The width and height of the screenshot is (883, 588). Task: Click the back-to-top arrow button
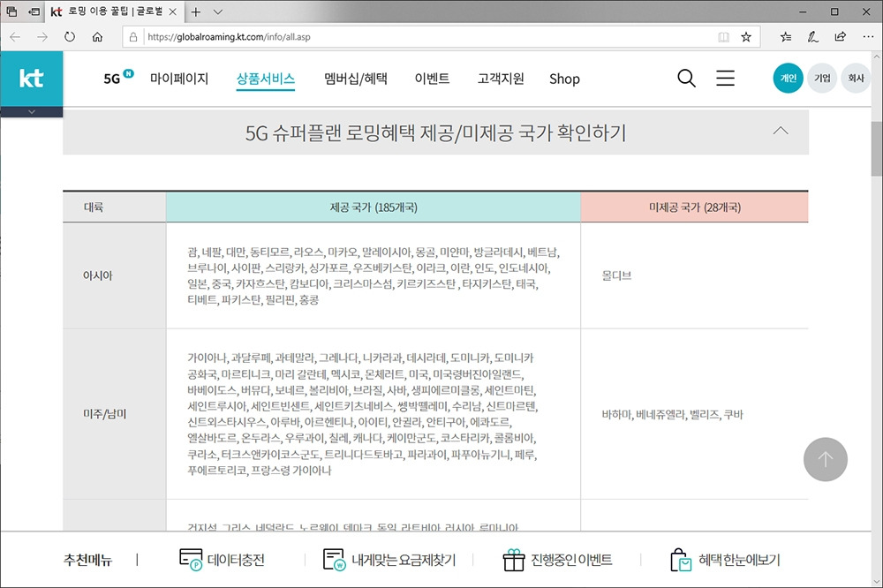(825, 459)
